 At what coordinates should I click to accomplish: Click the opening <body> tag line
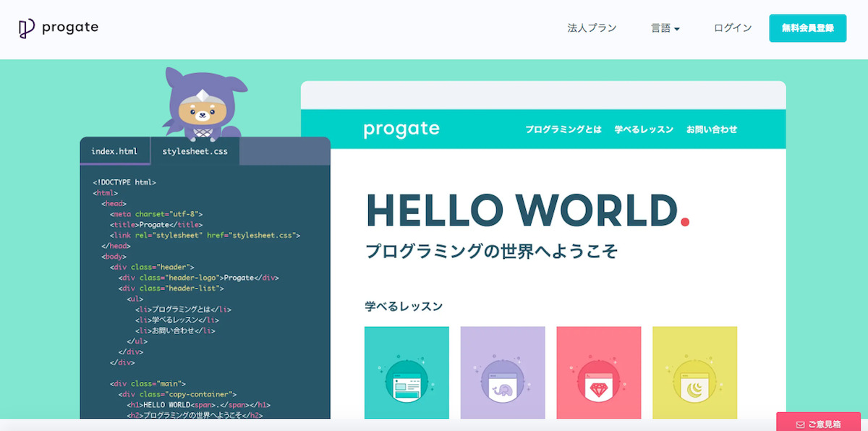pos(114,257)
